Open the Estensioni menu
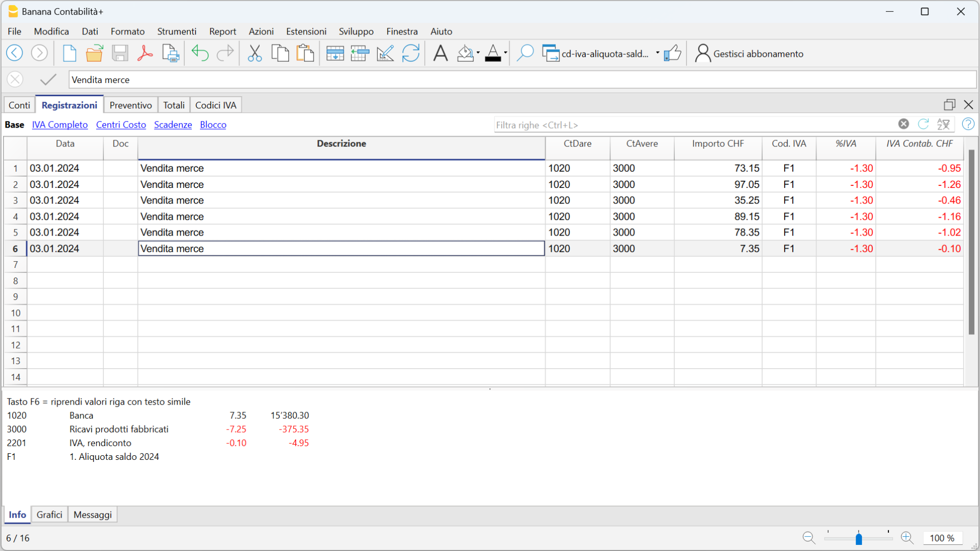 [306, 31]
